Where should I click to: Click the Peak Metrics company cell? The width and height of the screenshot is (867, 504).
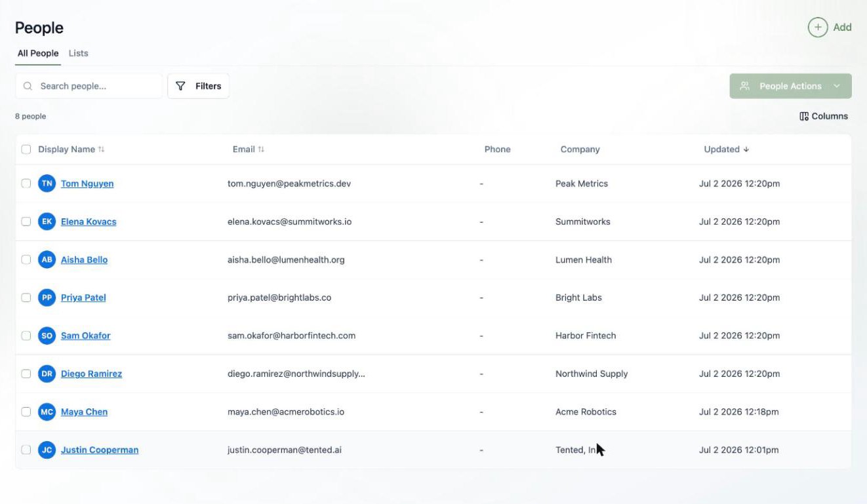coord(582,184)
